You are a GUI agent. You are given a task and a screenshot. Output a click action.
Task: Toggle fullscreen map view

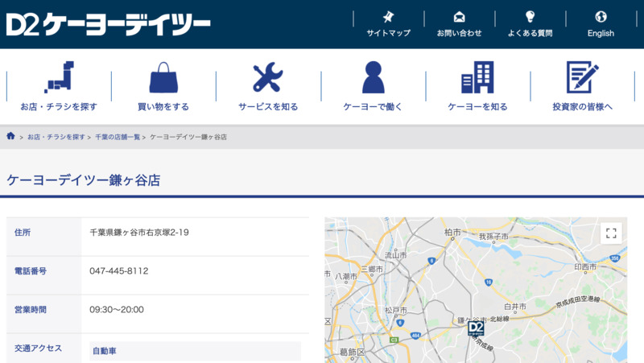611,233
